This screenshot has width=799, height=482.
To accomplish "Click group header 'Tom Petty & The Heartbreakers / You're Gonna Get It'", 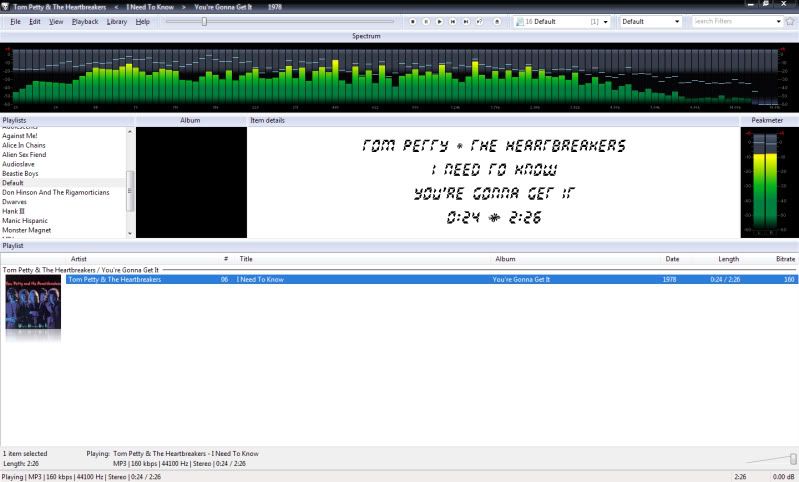I will point(81,270).
